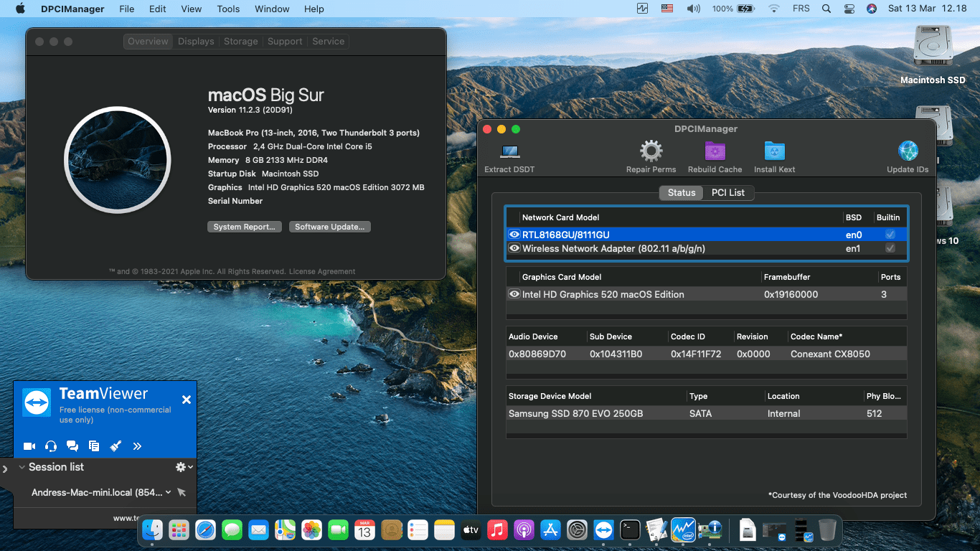Open the License Agreement link

[322, 271]
